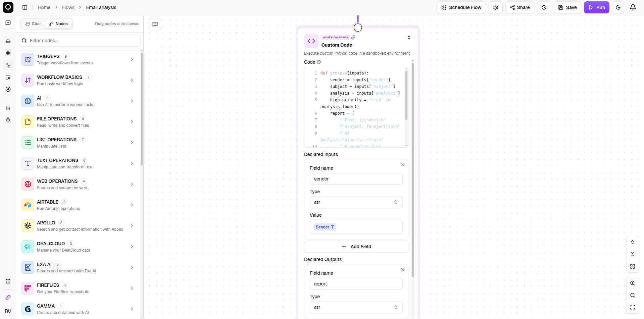Open version history clock icon
The width and height of the screenshot is (644, 319).
(544, 7)
